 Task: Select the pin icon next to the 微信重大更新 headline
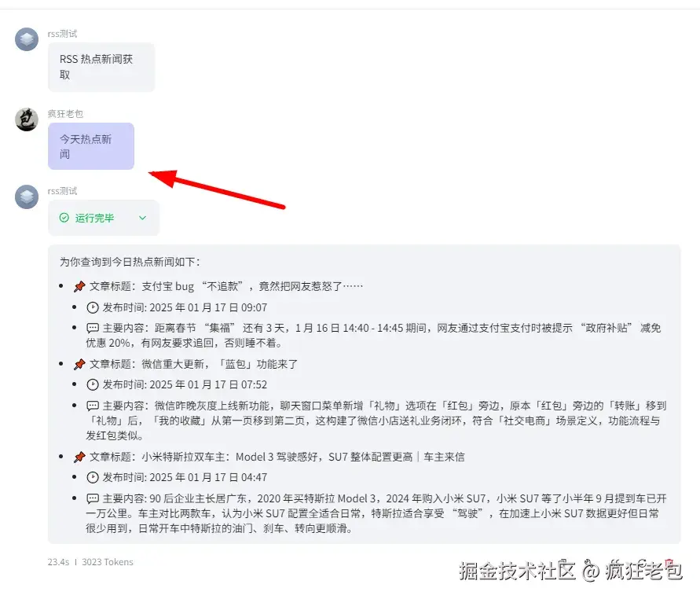click(78, 364)
